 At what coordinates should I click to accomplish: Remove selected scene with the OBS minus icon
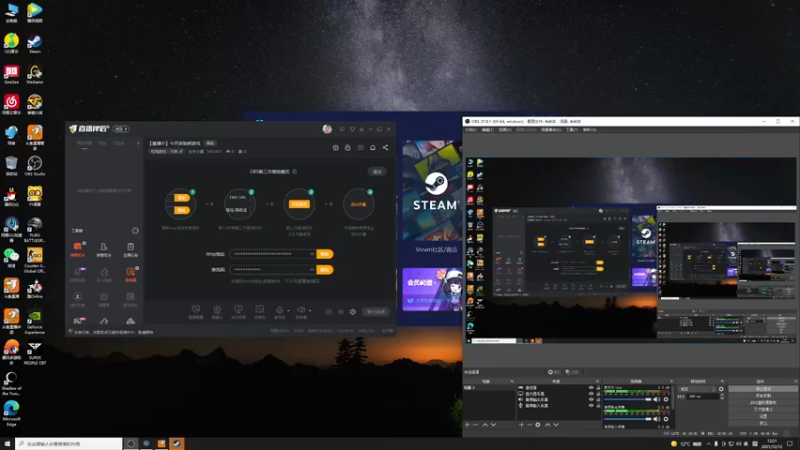[x=476, y=424]
